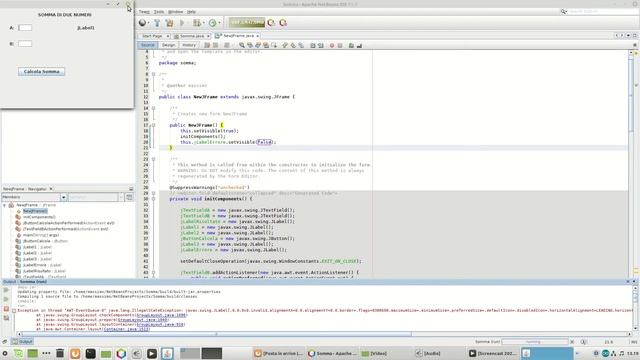Click the Debug Project icon

196,23
